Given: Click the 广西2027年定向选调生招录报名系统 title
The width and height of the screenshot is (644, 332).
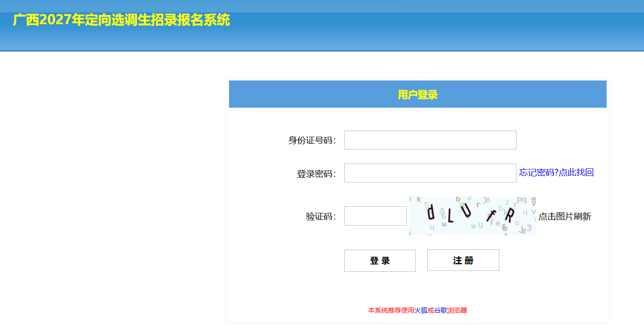Looking at the screenshot, I should point(121,20).
